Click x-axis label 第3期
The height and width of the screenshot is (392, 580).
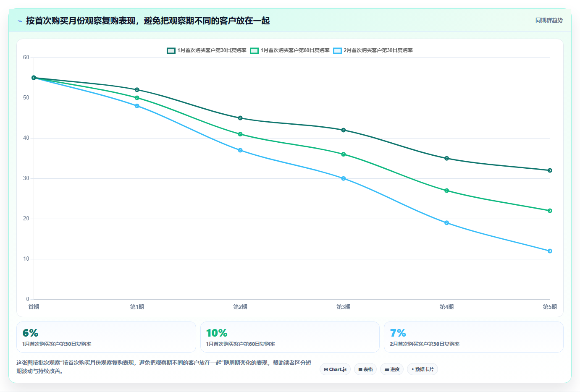point(344,307)
